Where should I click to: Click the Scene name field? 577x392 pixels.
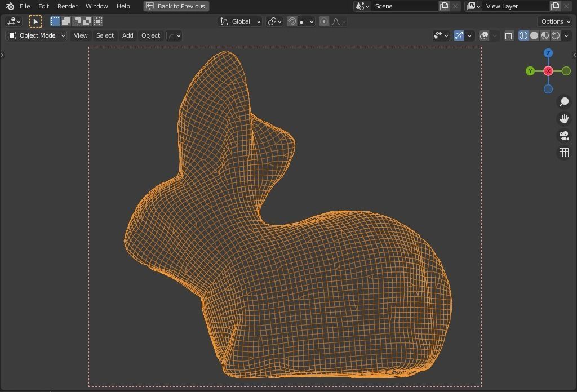(405, 6)
